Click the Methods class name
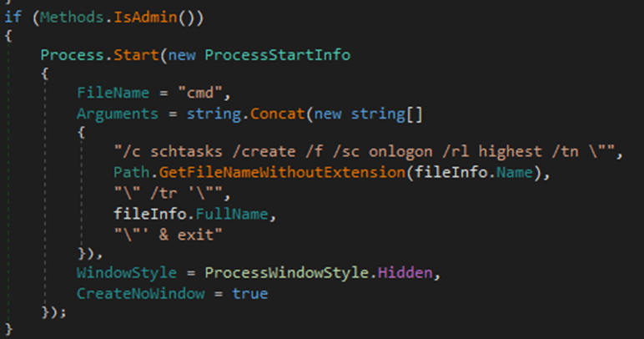The image size is (644, 339). [x=66, y=16]
